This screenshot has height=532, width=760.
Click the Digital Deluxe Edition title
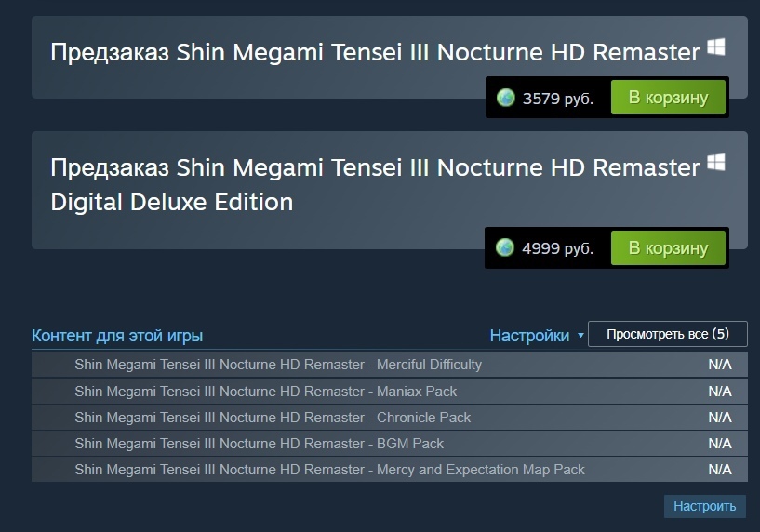(x=171, y=201)
